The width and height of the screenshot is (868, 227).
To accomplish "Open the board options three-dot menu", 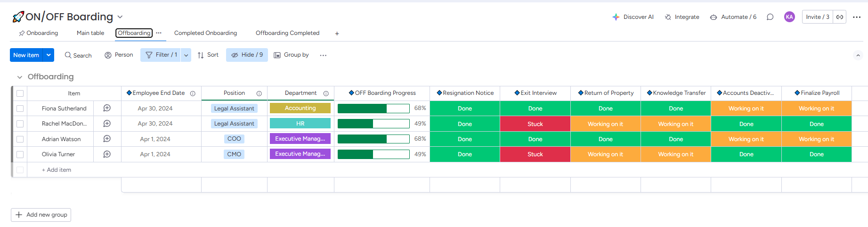I will tap(857, 17).
